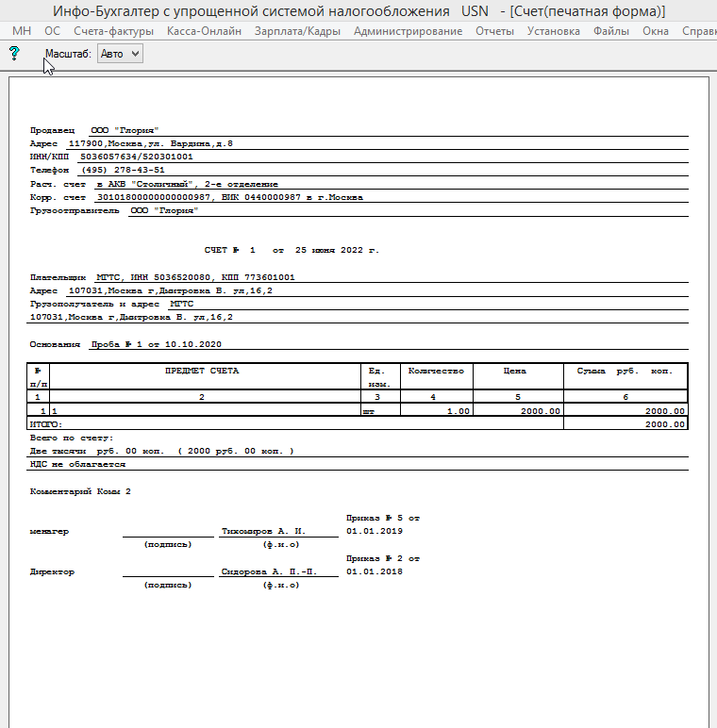
Task: Click the quantity cell 1.00
Action: [x=437, y=411]
